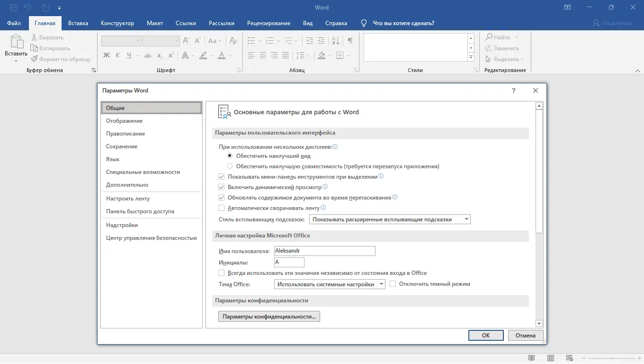Click inside the Имя пользователя field
Image resolution: width=644 pixels, height=364 pixels.
[x=324, y=251]
